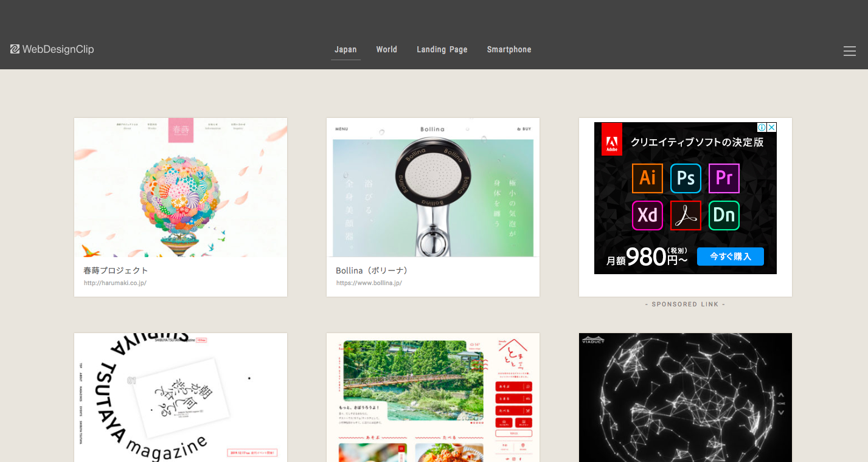Viewport: 868px width, 462px height.
Task: Click the Premiere Pro Pr icon
Action: (x=724, y=178)
